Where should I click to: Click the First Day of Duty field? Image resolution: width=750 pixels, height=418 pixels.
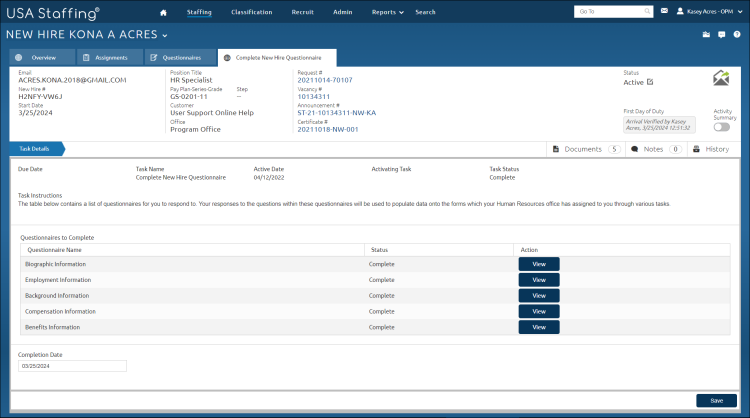coord(659,125)
